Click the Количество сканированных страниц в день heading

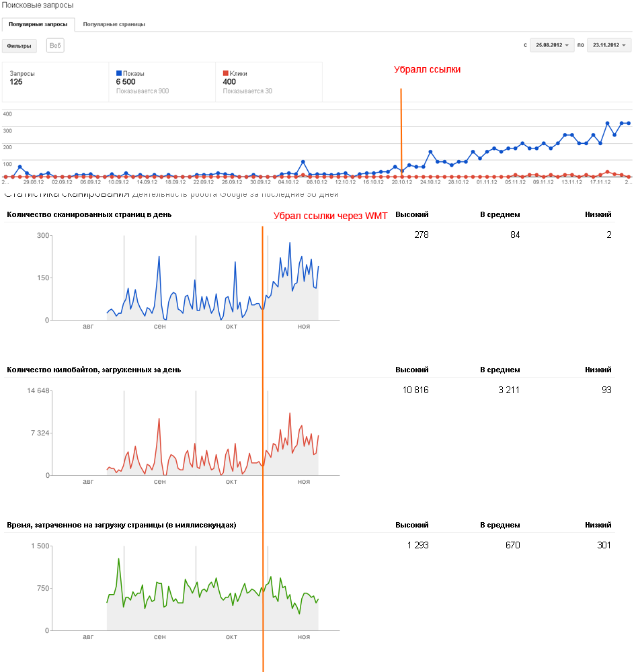(89, 215)
